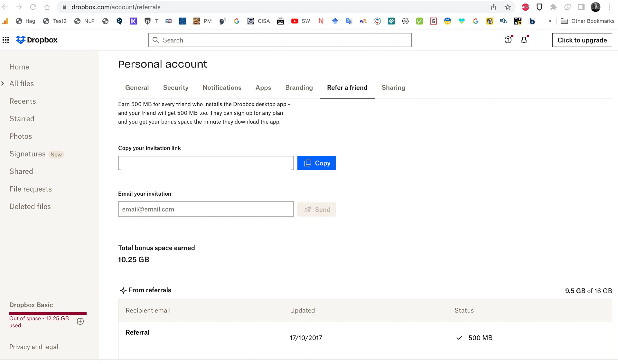The width and height of the screenshot is (618, 364).
Task: Open File requests in sidebar
Action: pos(31,189)
